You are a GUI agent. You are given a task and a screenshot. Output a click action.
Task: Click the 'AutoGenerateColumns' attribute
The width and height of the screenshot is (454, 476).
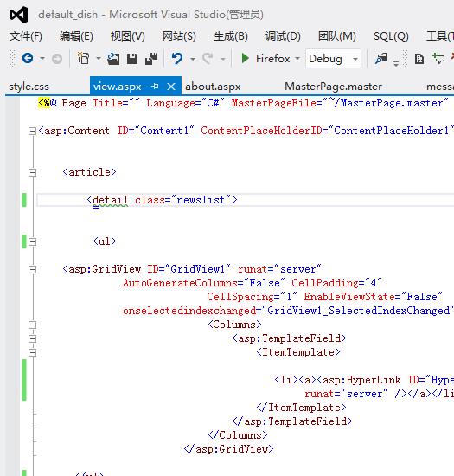[x=180, y=283]
